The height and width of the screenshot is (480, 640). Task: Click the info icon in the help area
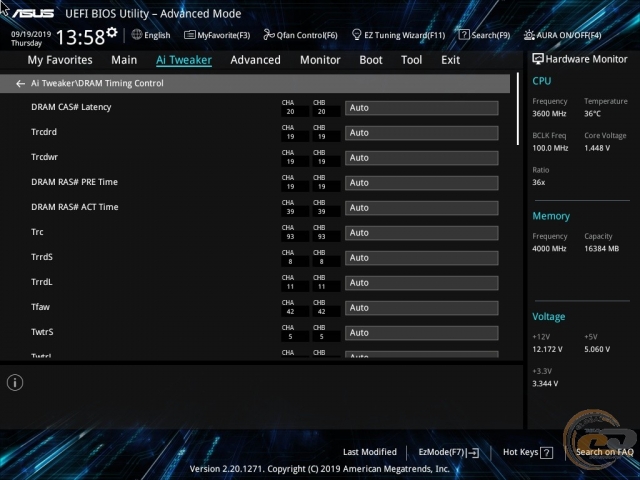point(15,383)
